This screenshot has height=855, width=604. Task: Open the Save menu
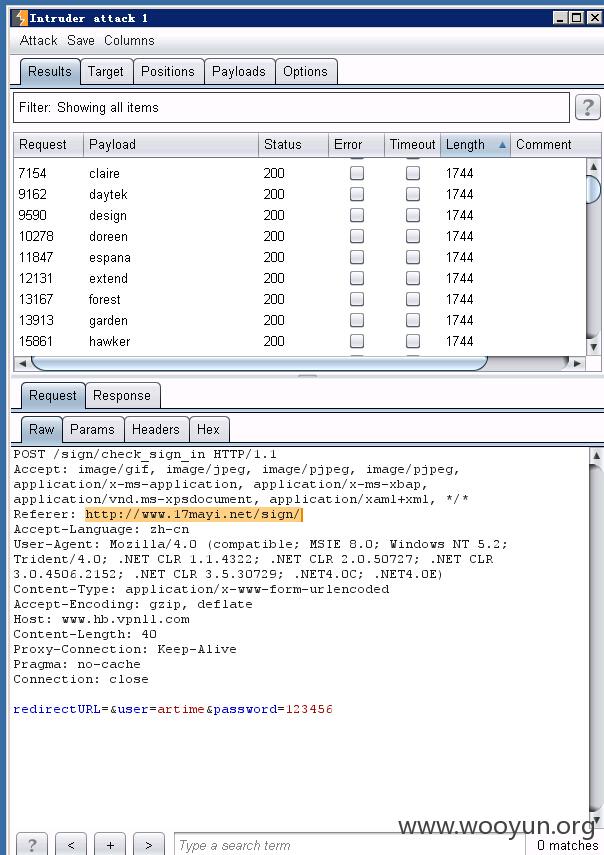[x=81, y=40]
